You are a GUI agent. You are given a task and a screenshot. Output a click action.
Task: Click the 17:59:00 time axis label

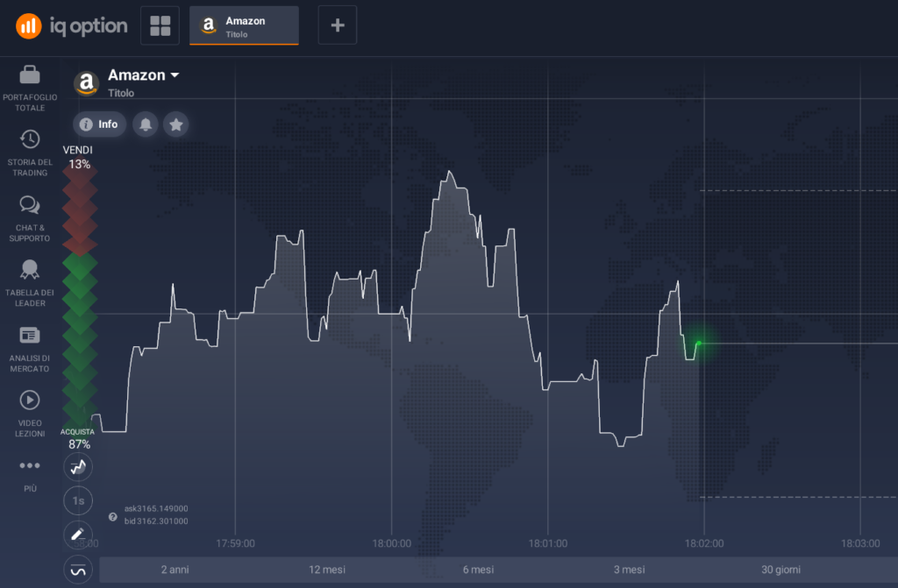point(235,543)
